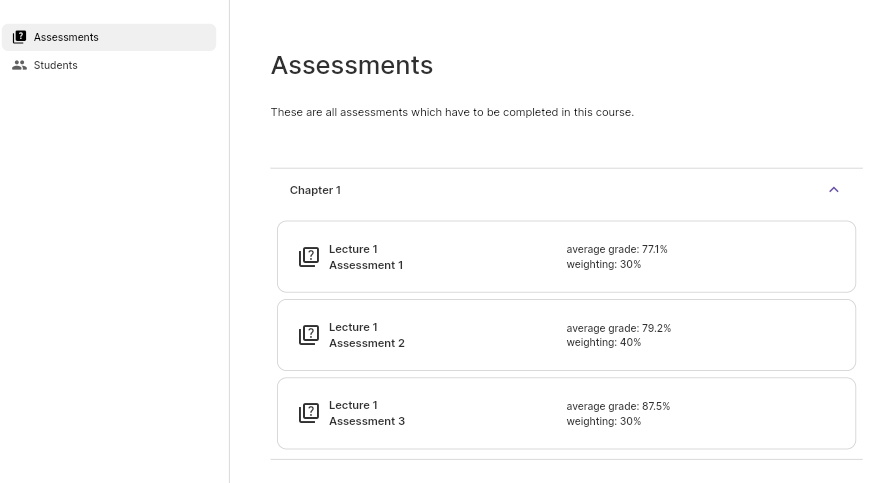The height and width of the screenshot is (483, 881).
Task: Click the Assessments sidebar quiz icon
Action: click(19, 37)
